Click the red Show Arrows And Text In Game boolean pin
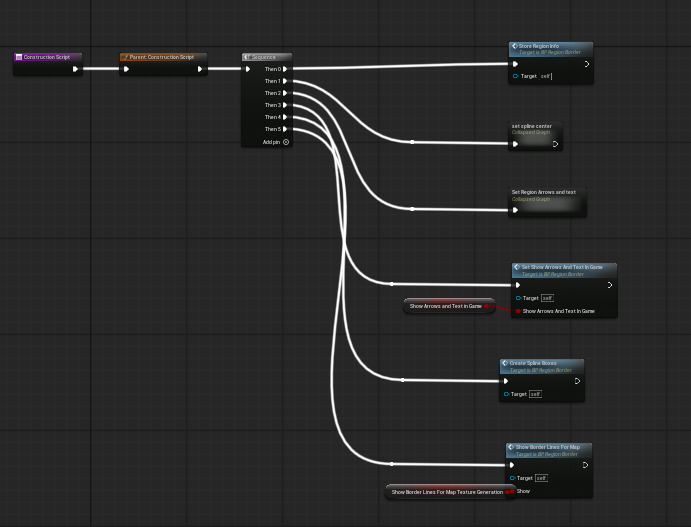Image resolution: width=691 pixels, height=527 pixels. tap(518, 311)
